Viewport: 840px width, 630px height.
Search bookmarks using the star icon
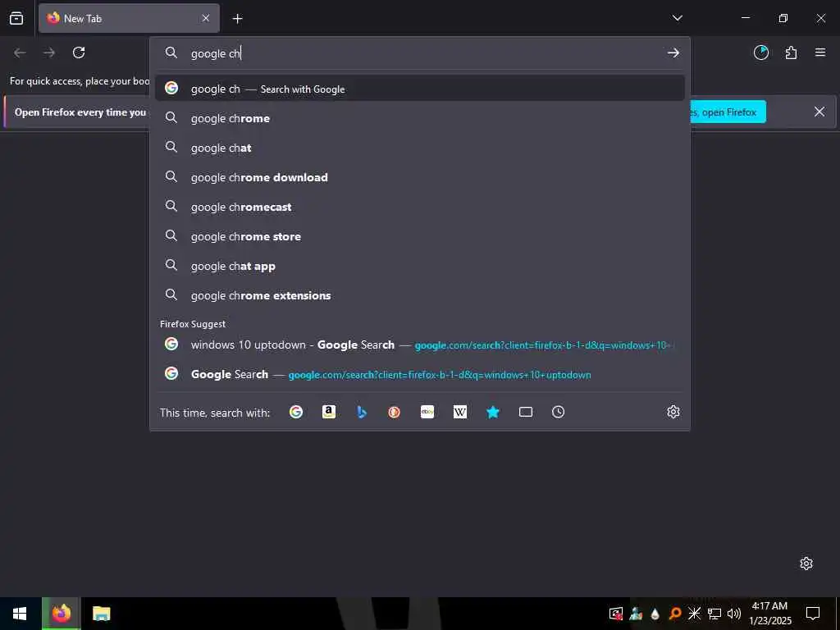493,412
